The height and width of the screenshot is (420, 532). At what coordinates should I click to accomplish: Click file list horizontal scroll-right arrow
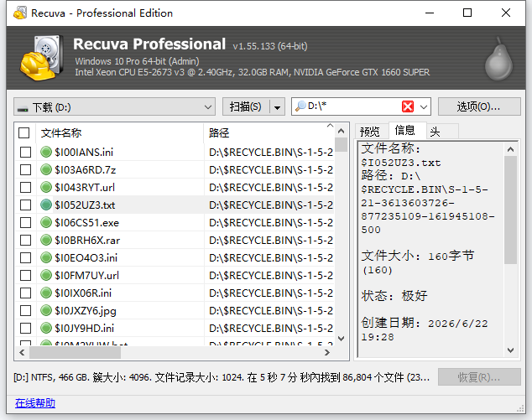click(x=327, y=353)
